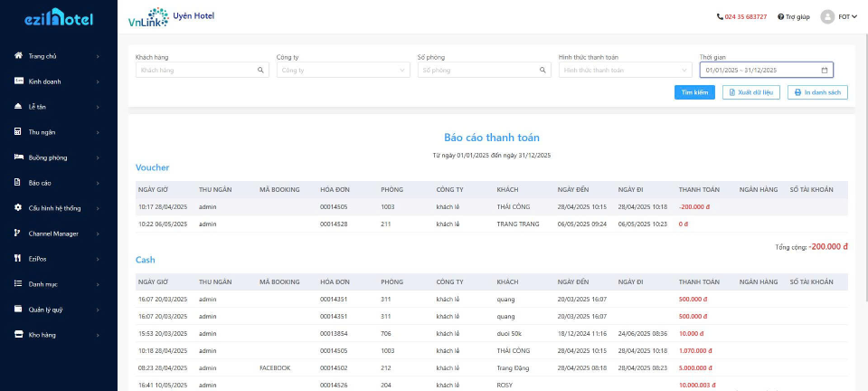Click THANH TOÁN column header in Voucher table
The image size is (868, 391).
699,189
